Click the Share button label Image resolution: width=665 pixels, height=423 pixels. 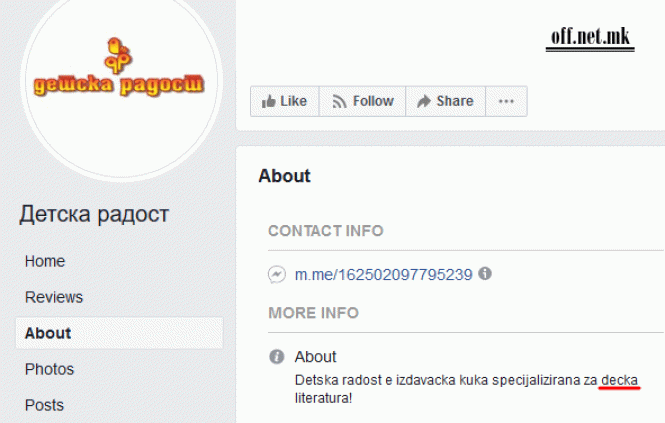tap(455, 101)
